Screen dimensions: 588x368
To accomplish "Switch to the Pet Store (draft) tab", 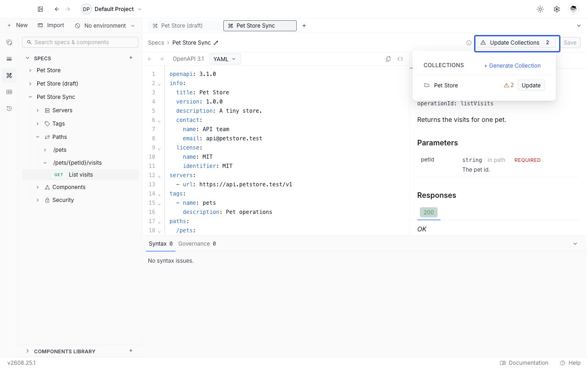I will [x=185, y=26].
